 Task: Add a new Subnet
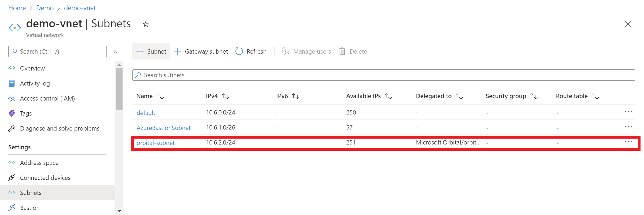[x=151, y=51]
